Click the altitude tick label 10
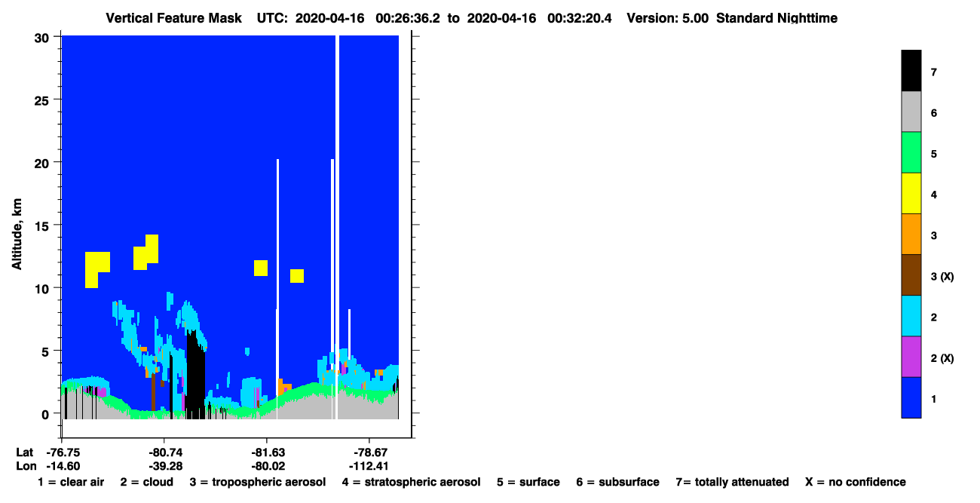This screenshot has height=503, width=980. click(44, 288)
